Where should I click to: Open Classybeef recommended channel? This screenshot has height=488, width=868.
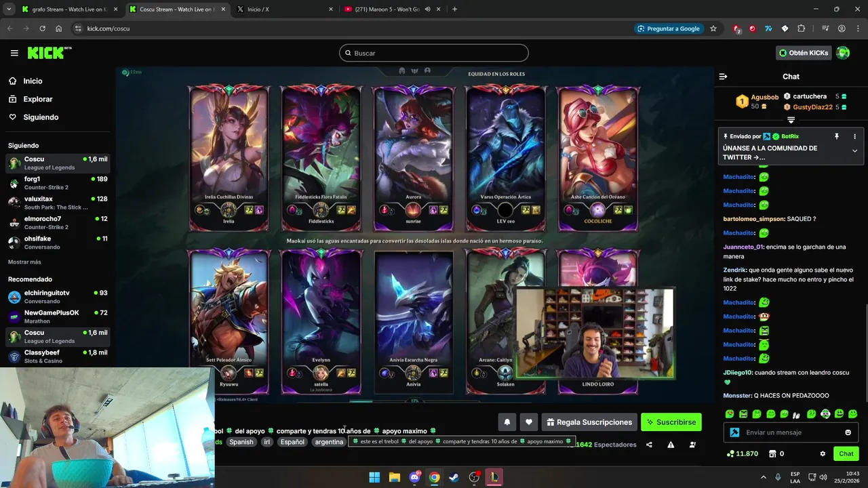(x=58, y=357)
